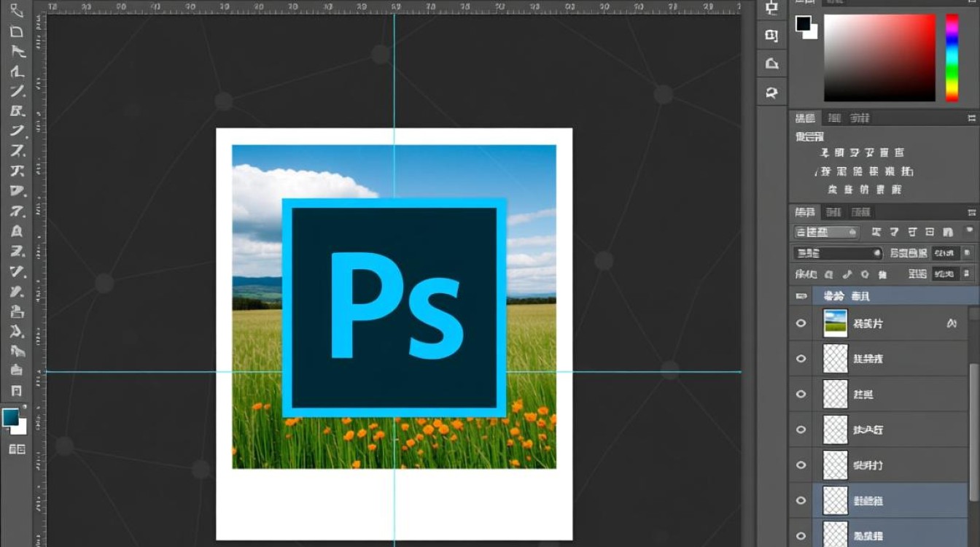This screenshot has width=980, height=547.
Task: Open the fourth icon in the collapsed panel strip
Action: [x=771, y=93]
